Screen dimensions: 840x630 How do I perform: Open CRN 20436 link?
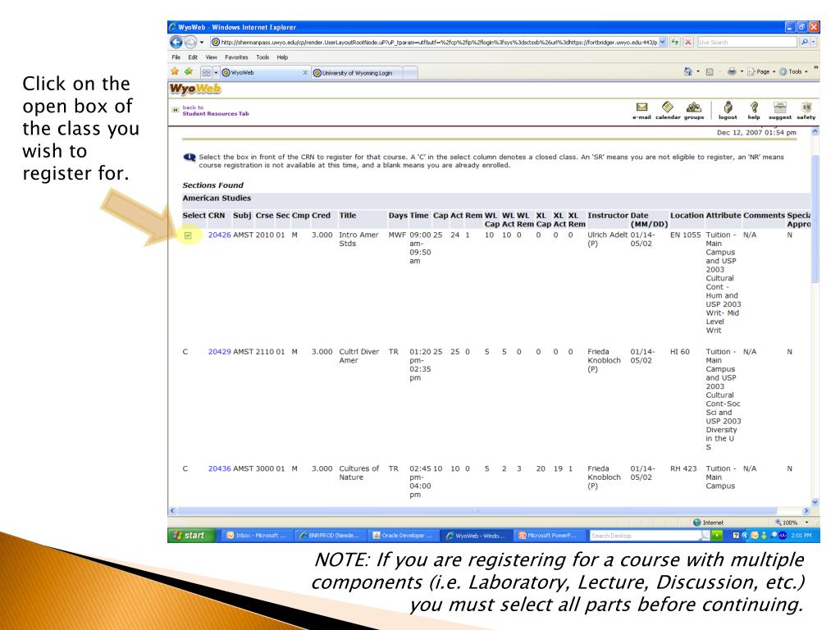coord(219,468)
